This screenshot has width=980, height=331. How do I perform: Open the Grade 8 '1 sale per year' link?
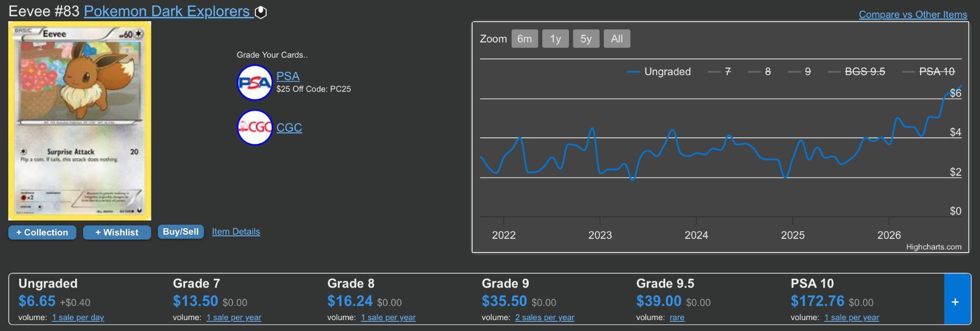(388, 317)
